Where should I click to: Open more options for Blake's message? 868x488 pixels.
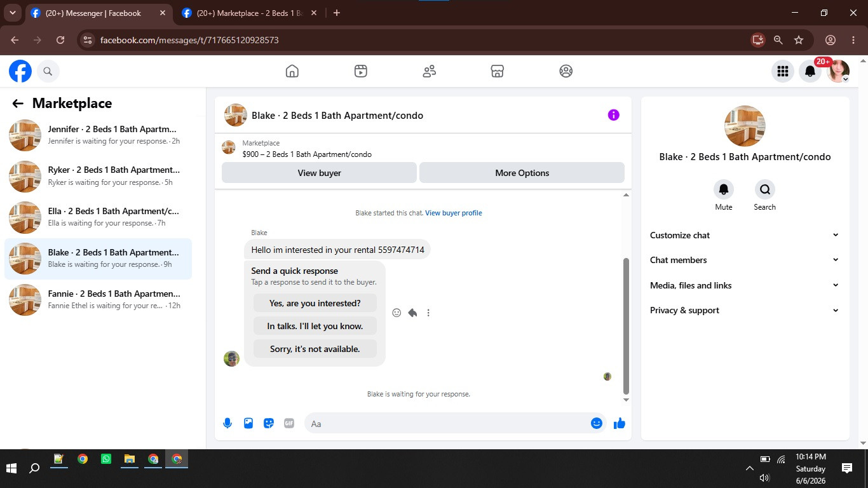(x=428, y=313)
